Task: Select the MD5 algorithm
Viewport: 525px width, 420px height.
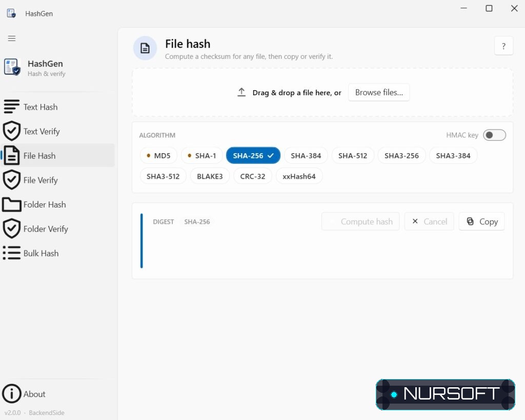Action: [158, 156]
